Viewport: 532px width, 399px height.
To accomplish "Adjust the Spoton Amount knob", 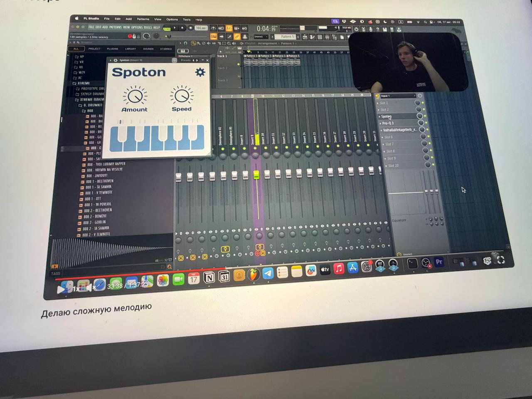I will click(x=135, y=96).
